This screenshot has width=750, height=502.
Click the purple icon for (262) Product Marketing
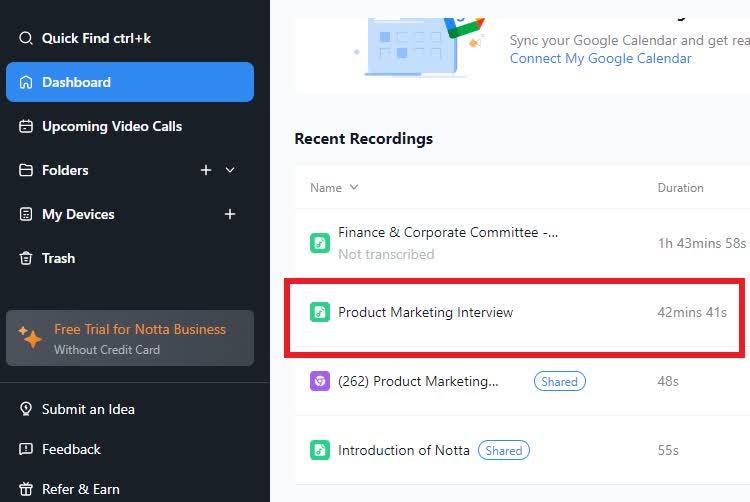point(319,381)
